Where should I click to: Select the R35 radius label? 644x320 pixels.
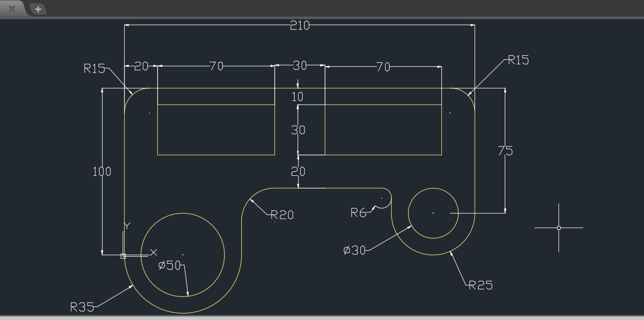[x=80, y=307]
